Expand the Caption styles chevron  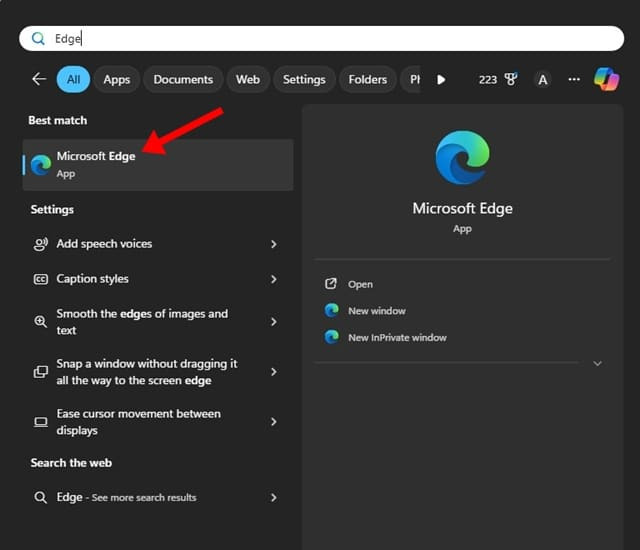274,279
